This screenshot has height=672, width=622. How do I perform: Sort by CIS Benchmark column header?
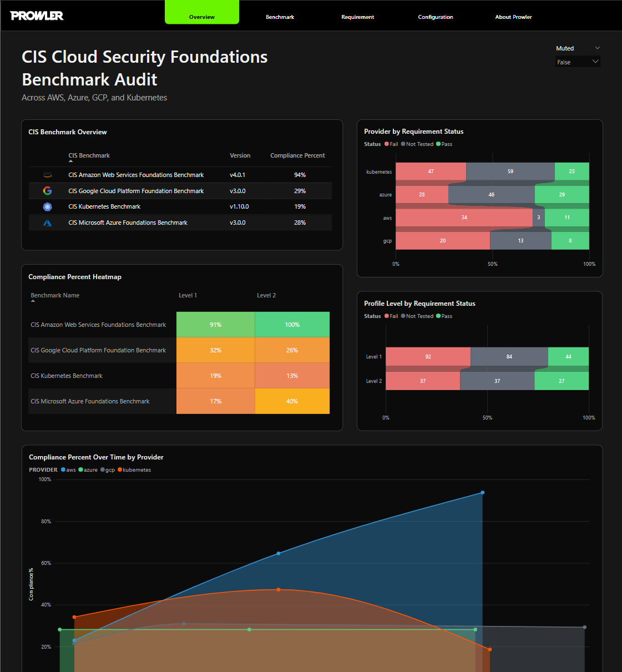(89, 155)
